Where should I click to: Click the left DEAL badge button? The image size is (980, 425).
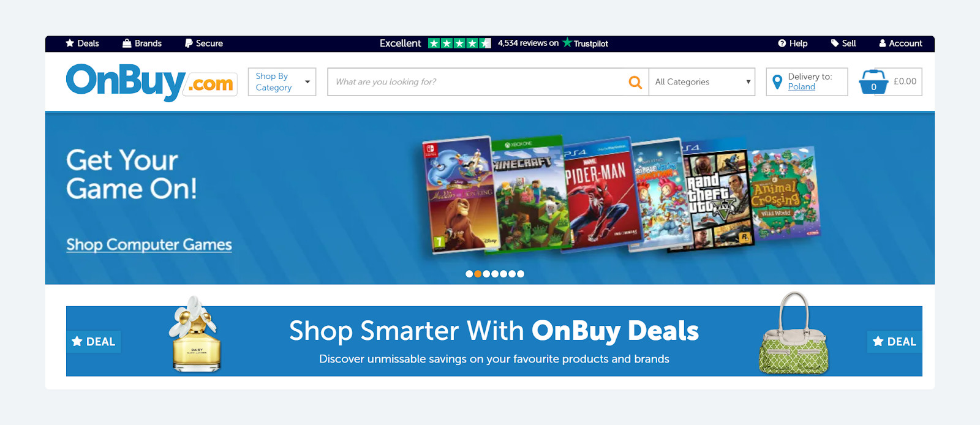tap(94, 342)
